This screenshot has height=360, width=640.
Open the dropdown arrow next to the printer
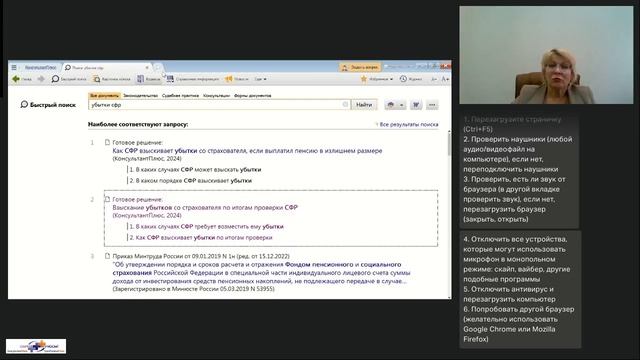(402, 105)
